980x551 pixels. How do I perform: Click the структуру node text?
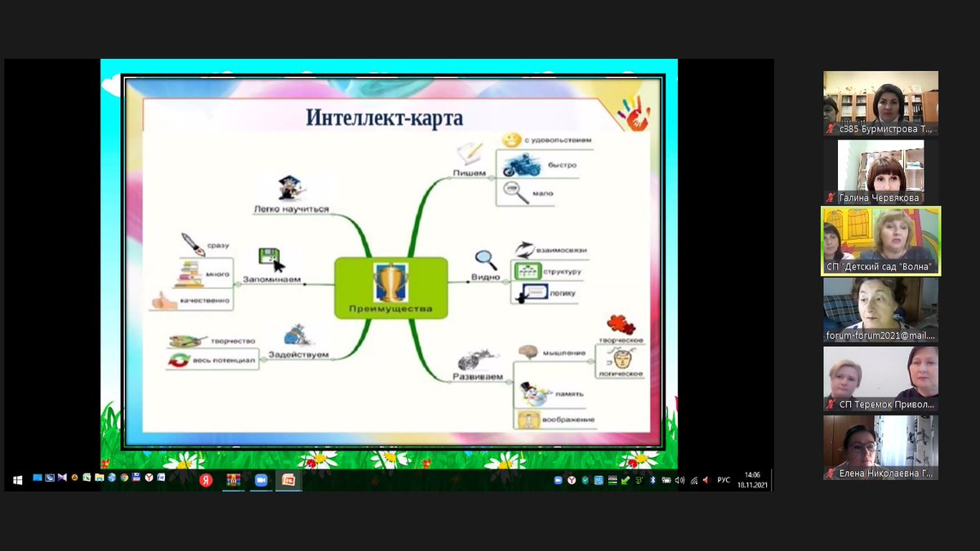click(x=561, y=271)
